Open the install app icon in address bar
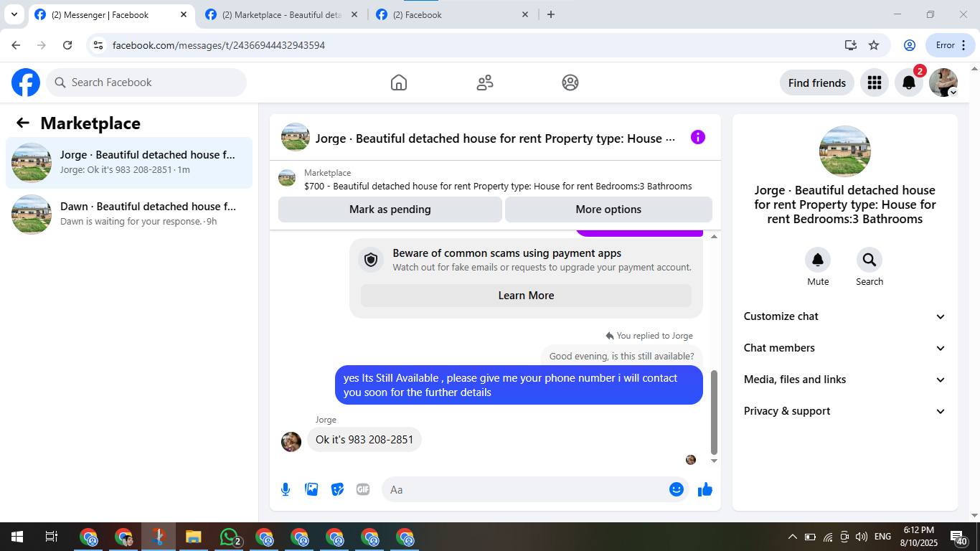 851,45
